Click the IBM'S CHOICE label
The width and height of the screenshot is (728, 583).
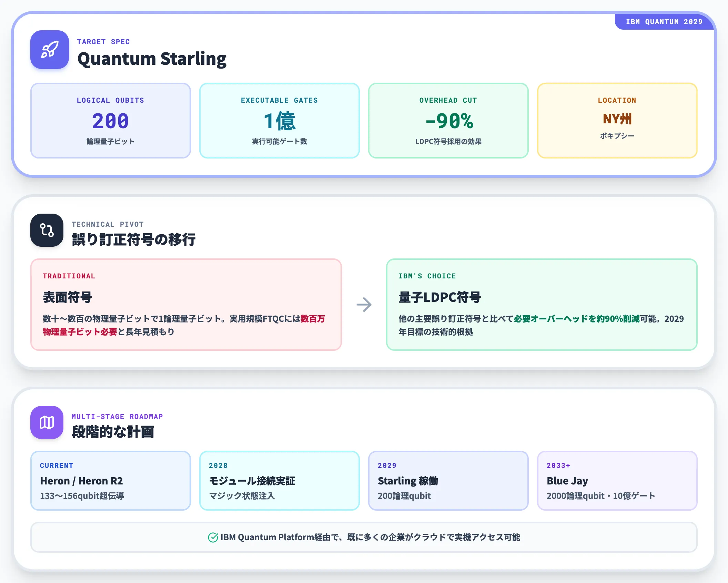coord(427,276)
